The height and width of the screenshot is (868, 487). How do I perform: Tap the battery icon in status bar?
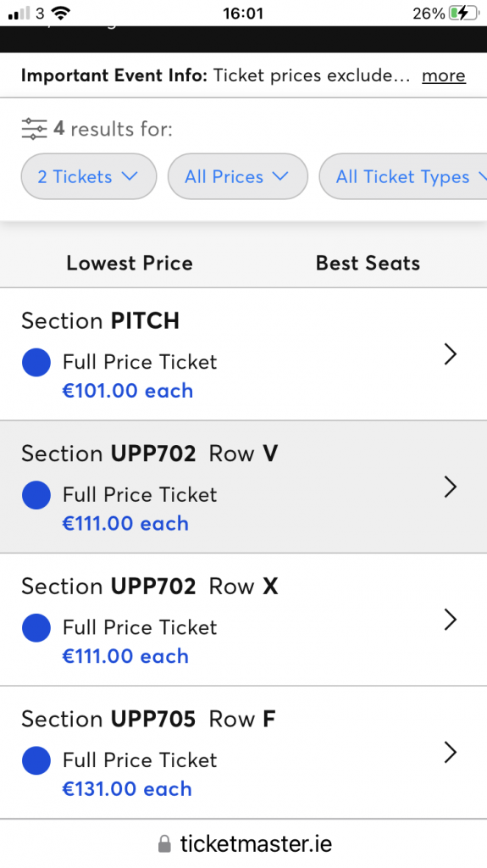(x=464, y=14)
